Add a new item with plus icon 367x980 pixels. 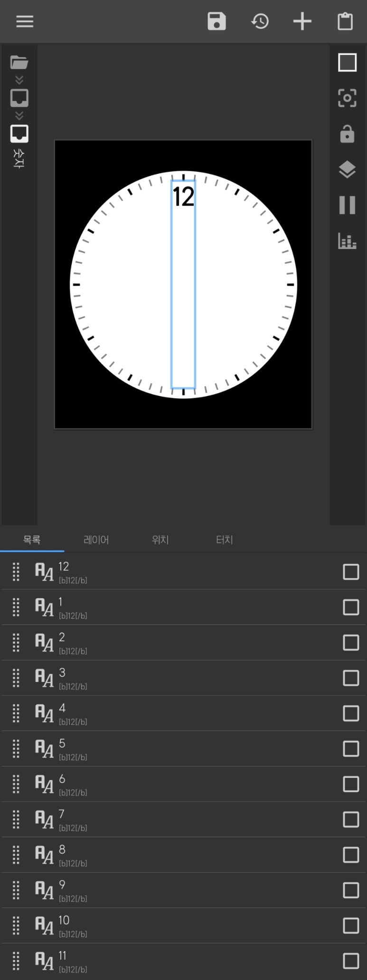pos(302,21)
